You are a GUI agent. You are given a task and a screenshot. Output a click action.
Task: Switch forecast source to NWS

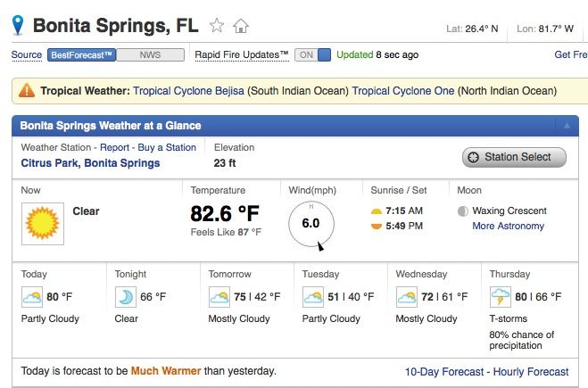pos(150,54)
